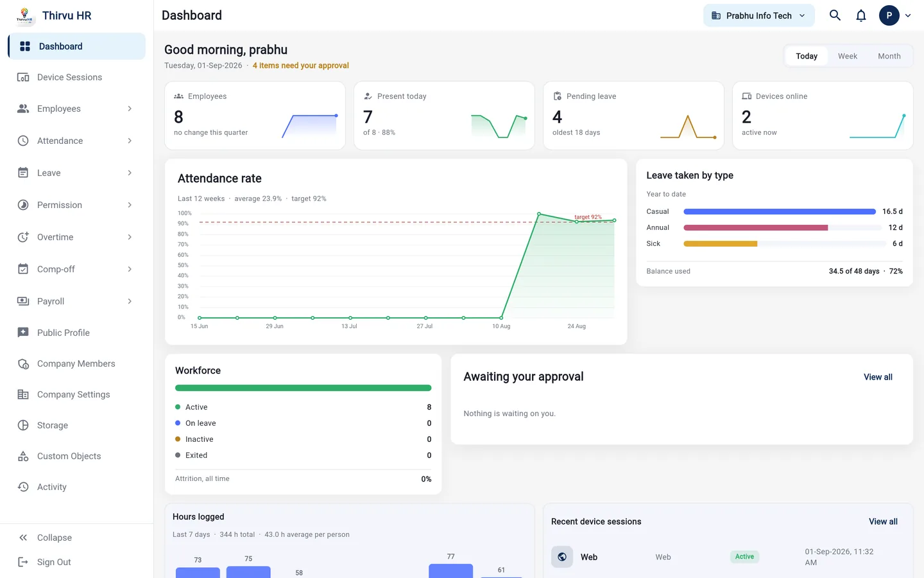Image resolution: width=924 pixels, height=578 pixels.
Task: Click the Comp-off sidebar icon
Action: click(23, 269)
